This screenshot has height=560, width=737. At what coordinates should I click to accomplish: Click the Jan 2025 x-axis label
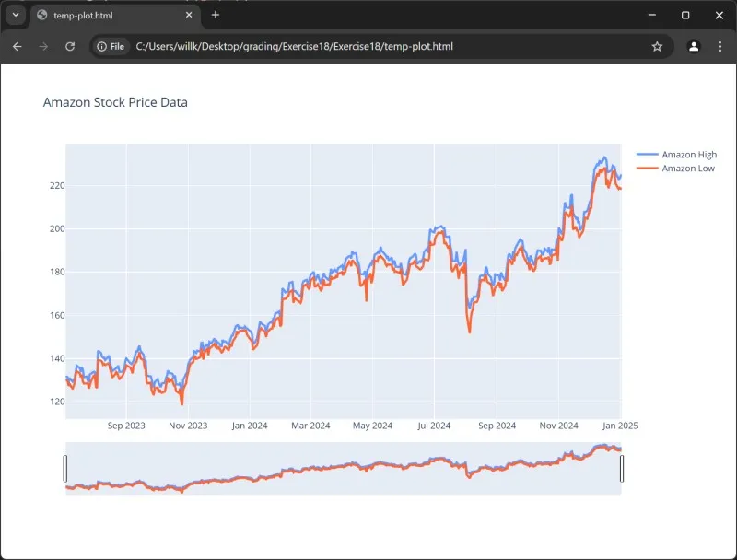(x=620, y=426)
